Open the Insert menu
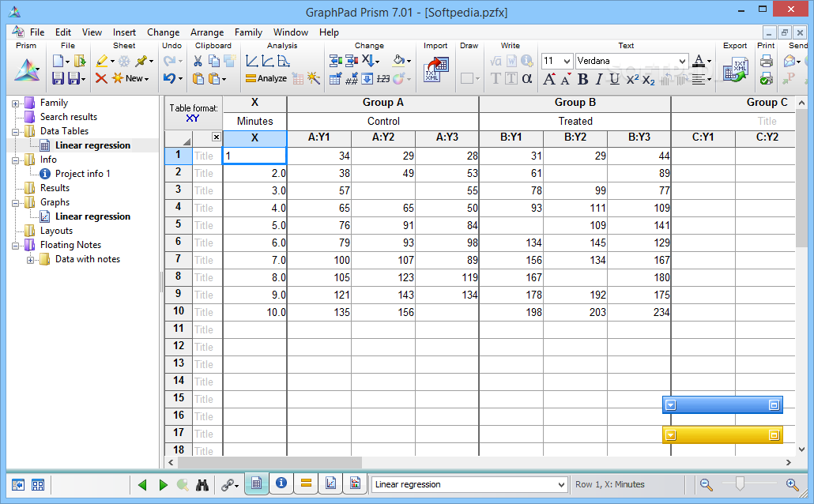This screenshot has height=504, width=814. [x=124, y=32]
